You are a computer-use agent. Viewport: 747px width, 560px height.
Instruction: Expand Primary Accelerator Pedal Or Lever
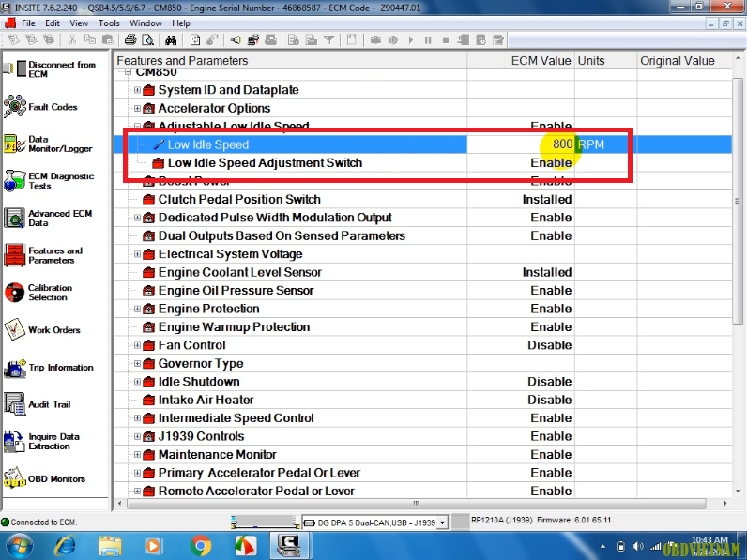(137, 473)
